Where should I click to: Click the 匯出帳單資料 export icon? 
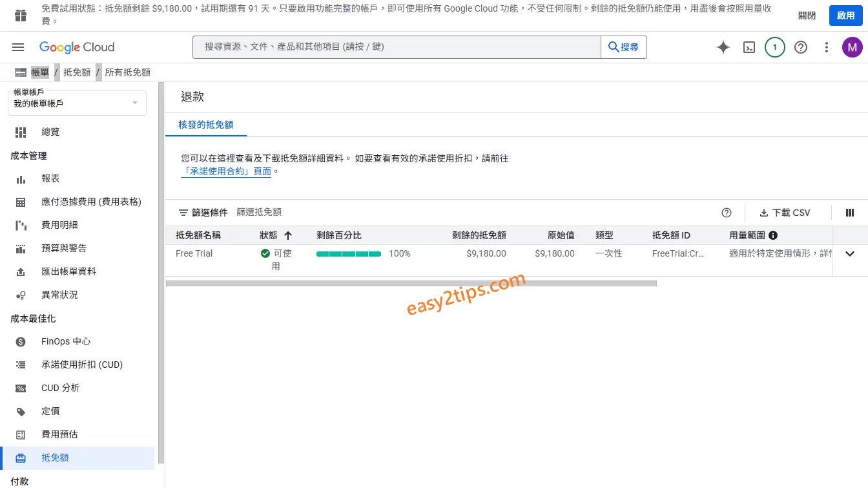point(19,271)
